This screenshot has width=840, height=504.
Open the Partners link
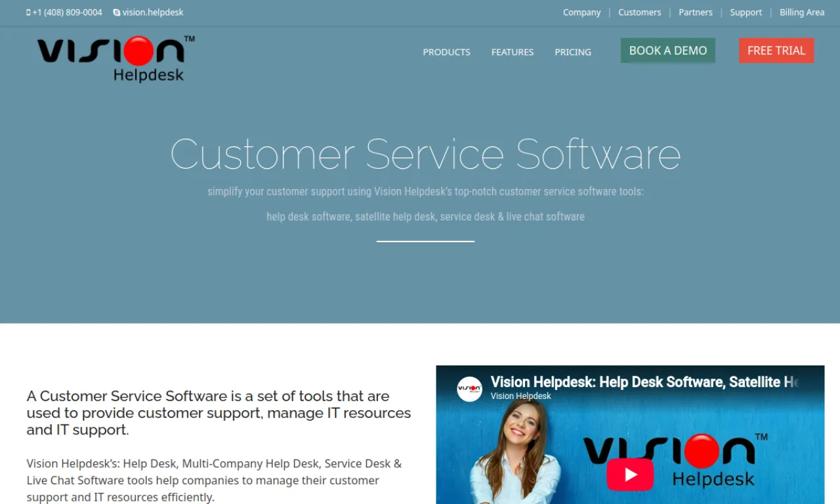tap(696, 12)
